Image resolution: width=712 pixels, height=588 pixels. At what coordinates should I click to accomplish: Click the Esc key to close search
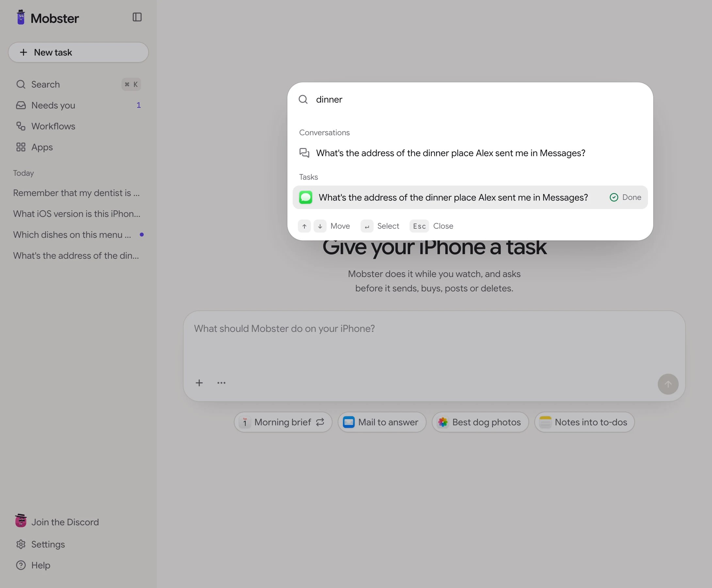[419, 226]
